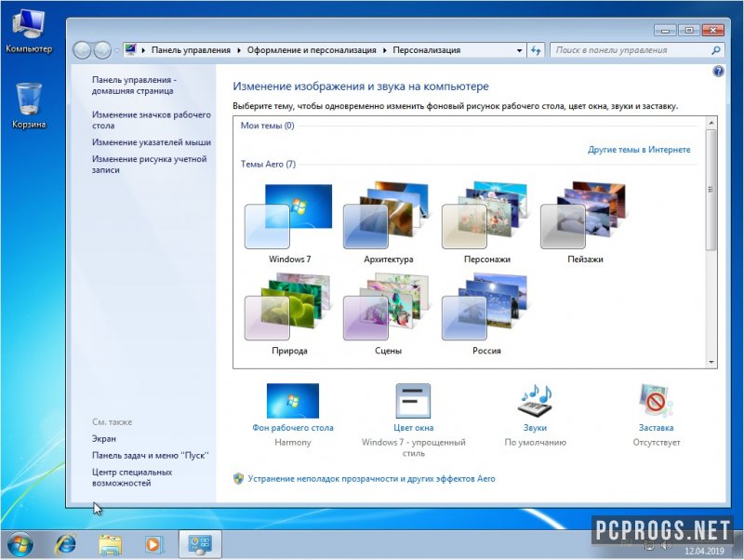Click the Control Panel icon in address bar
The height and width of the screenshot is (560, 744).
[x=130, y=49]
